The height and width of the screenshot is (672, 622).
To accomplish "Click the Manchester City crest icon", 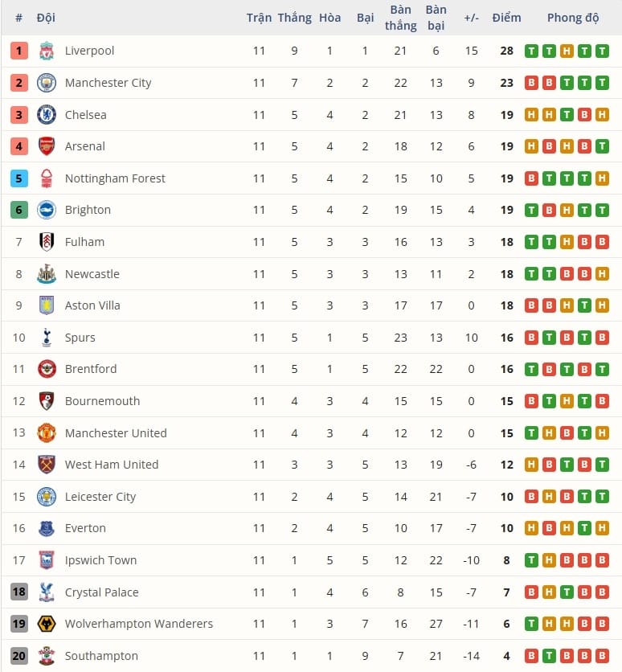I will (47, 83).
